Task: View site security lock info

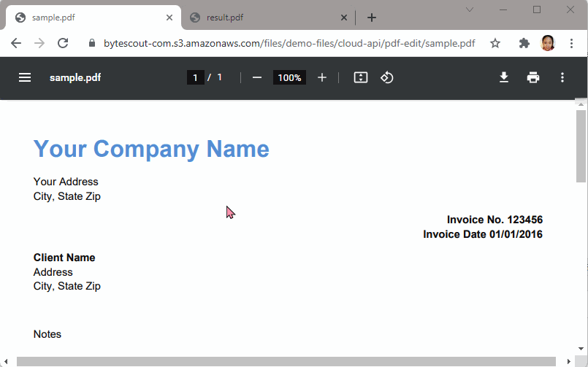Action: pos(92,43)
